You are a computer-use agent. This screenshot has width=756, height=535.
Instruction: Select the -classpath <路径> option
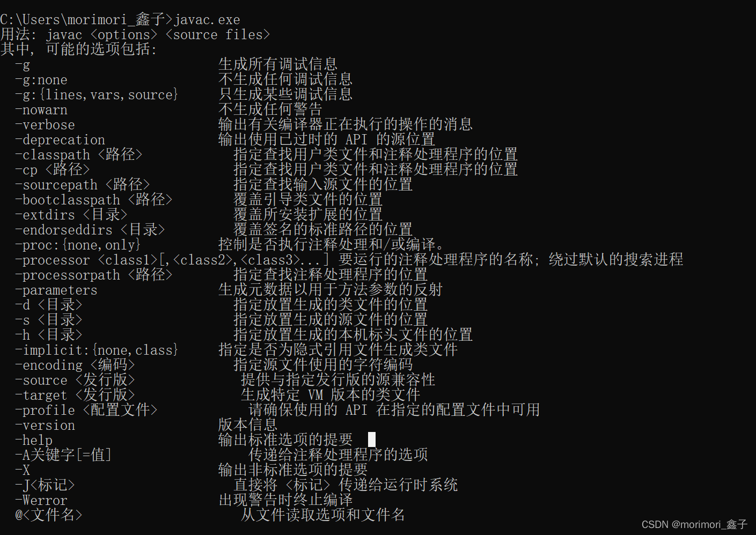79,155
